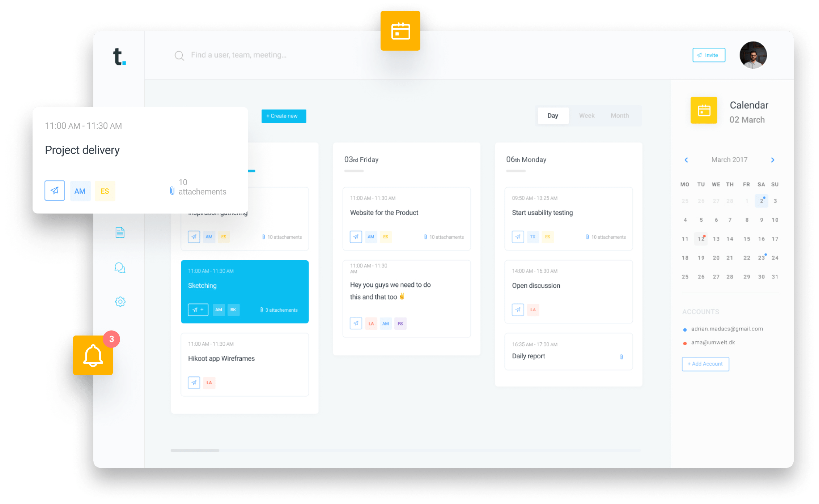Viewport: 819px width, 504px height.
Task: Open the documents sidebar icon
Action: (x=120, y=232)
